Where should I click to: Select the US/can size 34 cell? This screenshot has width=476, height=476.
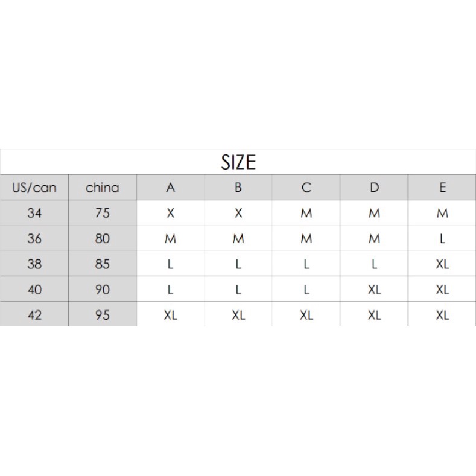(34, 213)
